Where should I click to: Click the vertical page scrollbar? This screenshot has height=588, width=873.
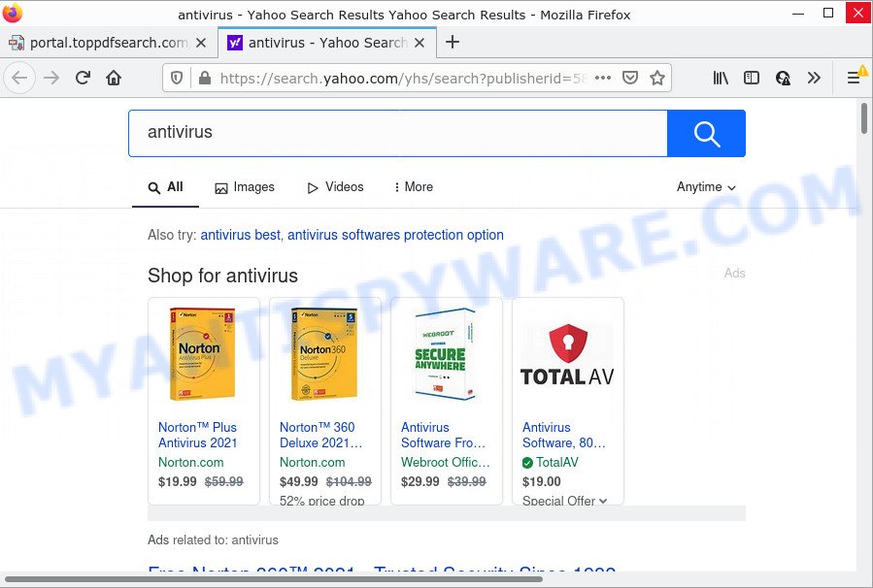(x=864, y=118)
